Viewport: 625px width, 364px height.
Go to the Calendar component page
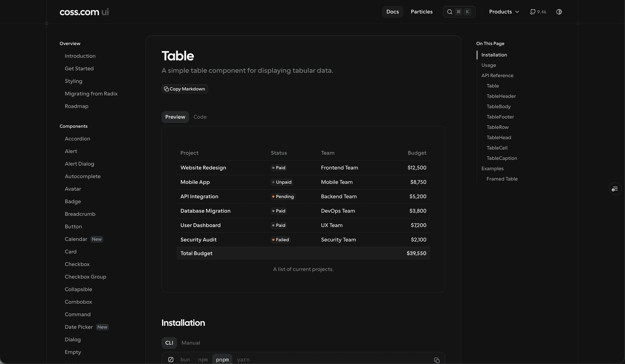(x=76, y=239)
